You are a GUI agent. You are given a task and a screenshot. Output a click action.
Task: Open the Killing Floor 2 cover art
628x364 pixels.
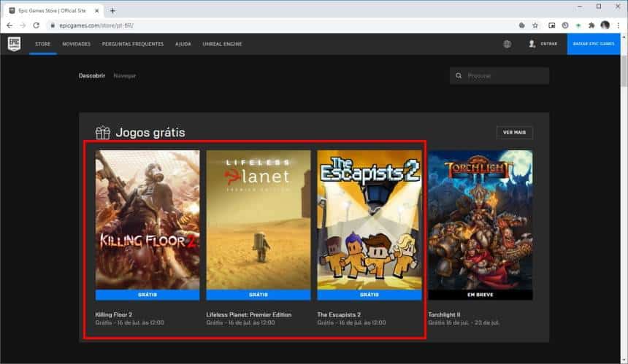coord(148,220)
